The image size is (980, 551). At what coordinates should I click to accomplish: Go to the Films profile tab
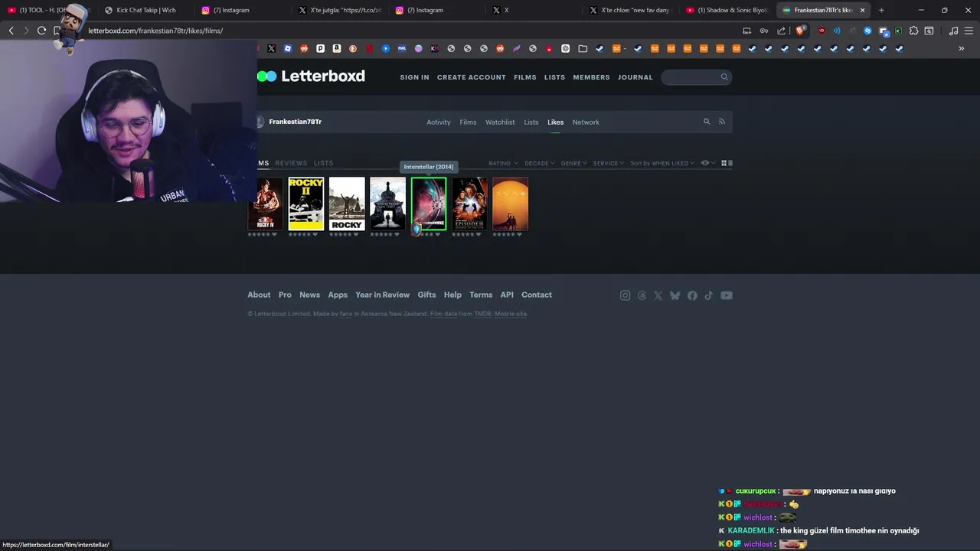[x=468, y=122]
